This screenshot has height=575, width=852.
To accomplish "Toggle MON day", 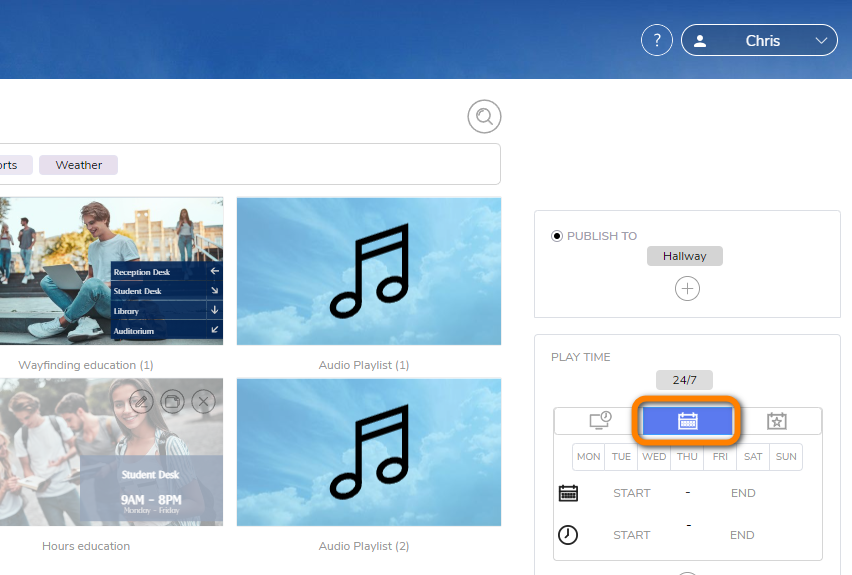I will pyautogui.click(x=588, y=457).
